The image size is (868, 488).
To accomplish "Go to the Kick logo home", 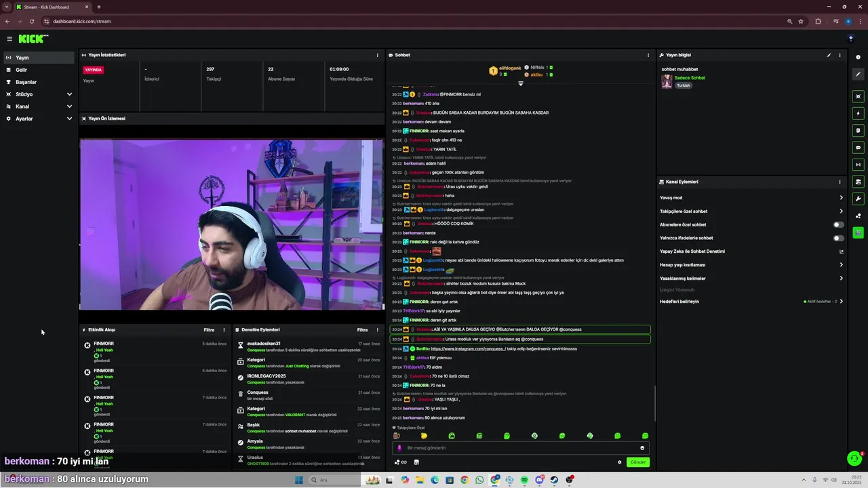I will [32, 39].
